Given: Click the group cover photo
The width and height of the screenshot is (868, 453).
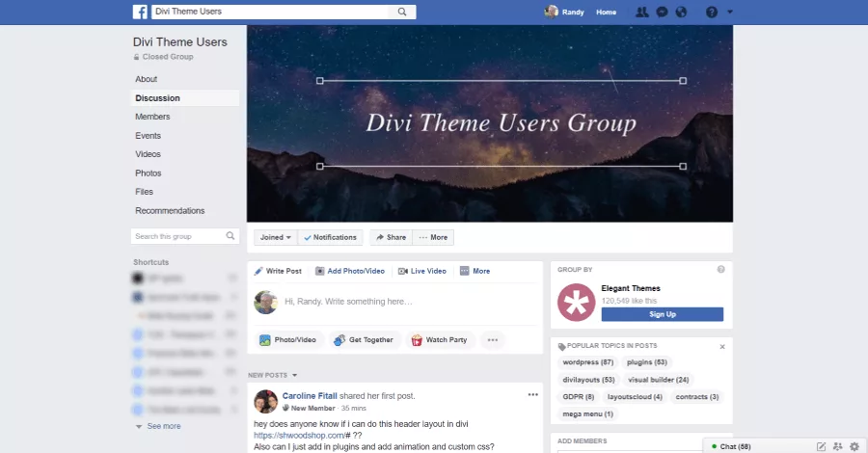Looking at the screenshot, I should point(490,123).
